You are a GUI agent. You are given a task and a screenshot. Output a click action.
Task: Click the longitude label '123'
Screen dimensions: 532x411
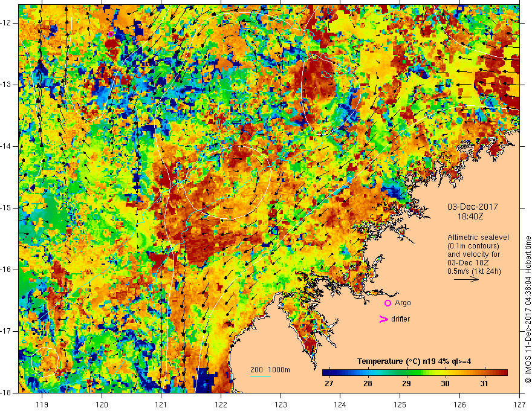pos(281,404)
